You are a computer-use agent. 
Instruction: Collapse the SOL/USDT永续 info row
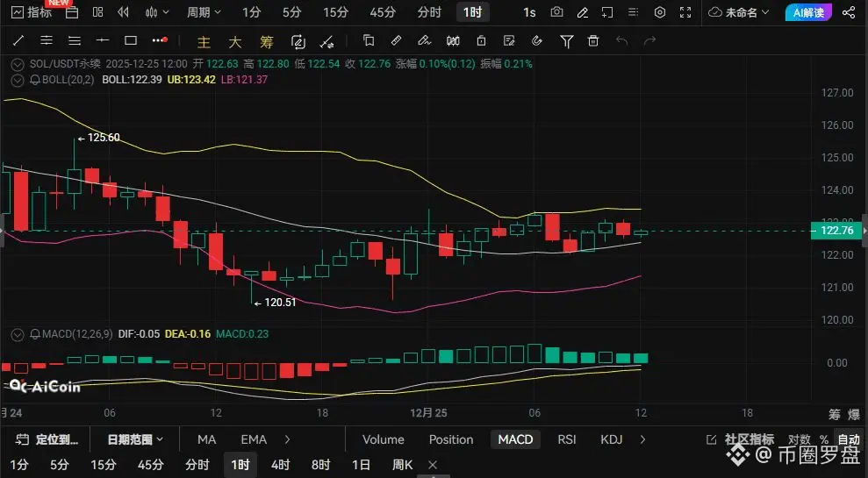click(x=18, y=64)
